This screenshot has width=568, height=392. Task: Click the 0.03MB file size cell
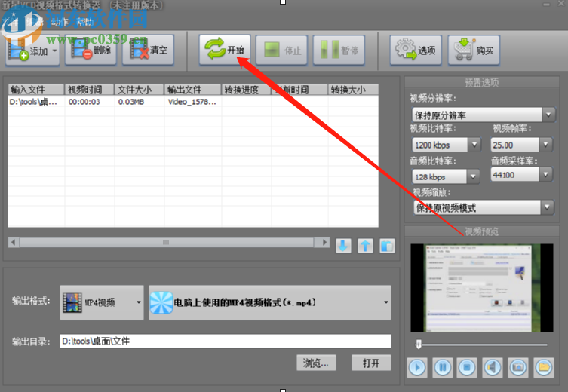131,102
